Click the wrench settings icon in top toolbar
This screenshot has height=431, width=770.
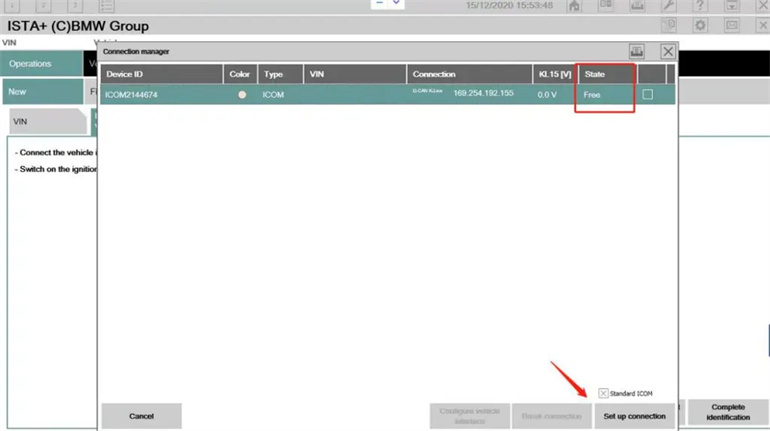(x=668, y=6)
